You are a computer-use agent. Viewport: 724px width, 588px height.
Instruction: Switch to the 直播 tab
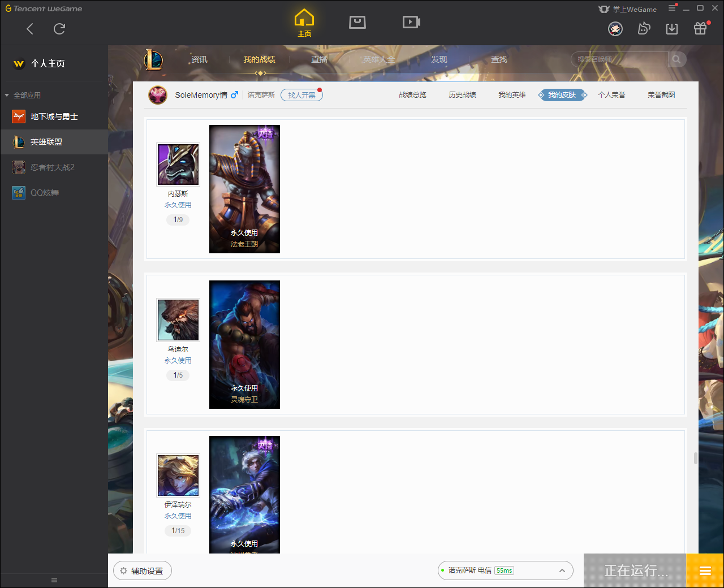coord(320,59)
